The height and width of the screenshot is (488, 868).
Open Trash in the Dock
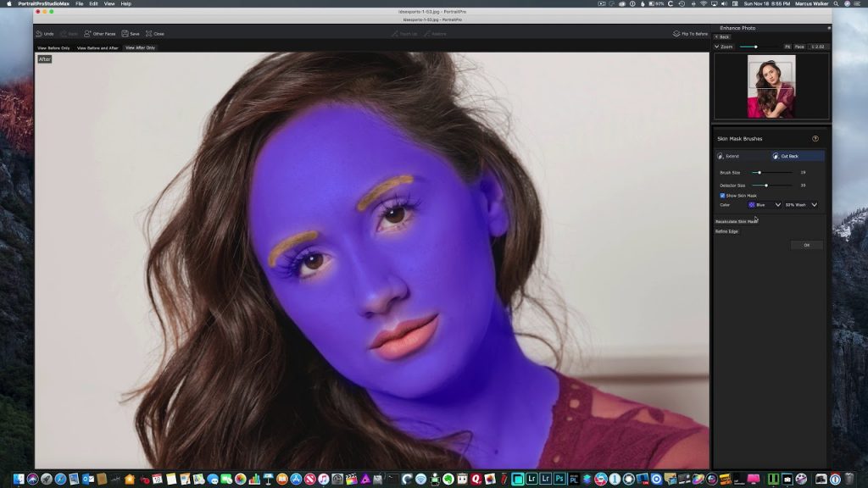(849, 480)
